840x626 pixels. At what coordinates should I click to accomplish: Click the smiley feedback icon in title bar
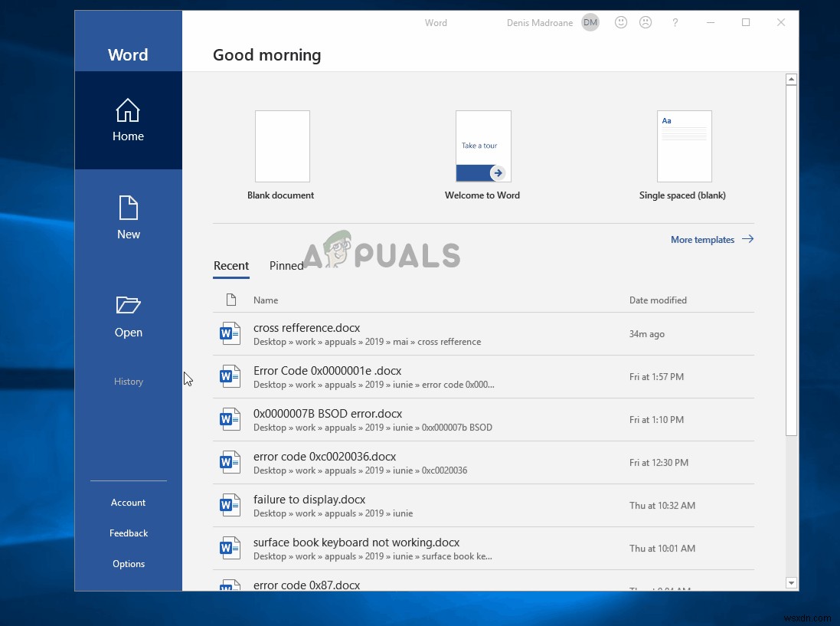(620, 22)
